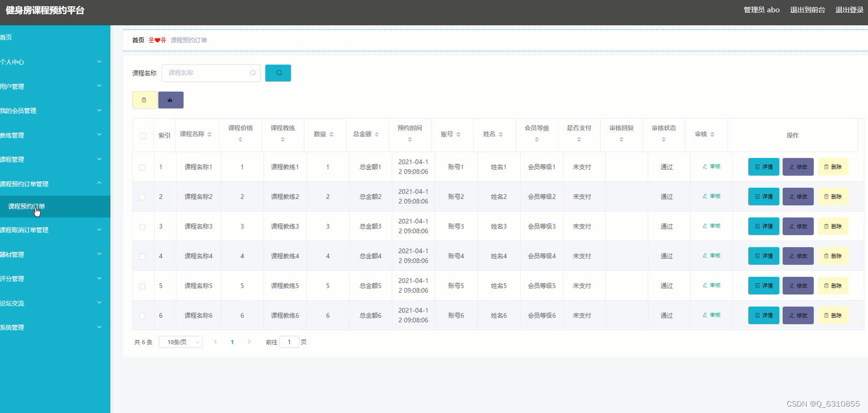Expand 评分管理 sidebar menu
This screenshot has height=413, width=868.
(x=55, y=279)
